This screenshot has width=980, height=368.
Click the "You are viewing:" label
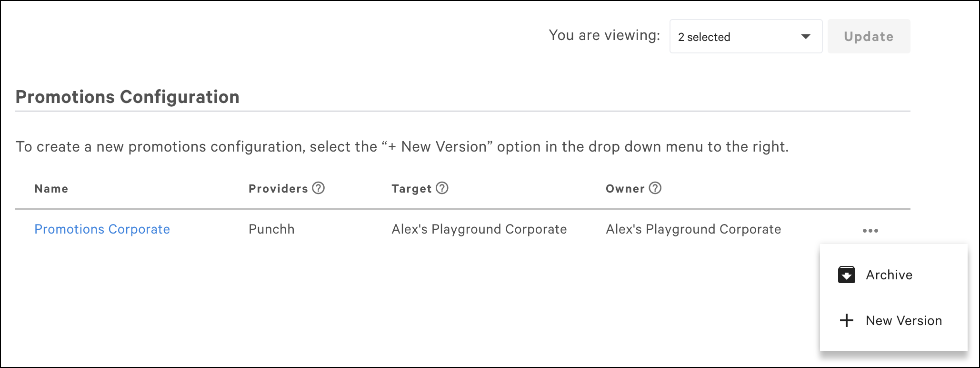pos(604,35)
